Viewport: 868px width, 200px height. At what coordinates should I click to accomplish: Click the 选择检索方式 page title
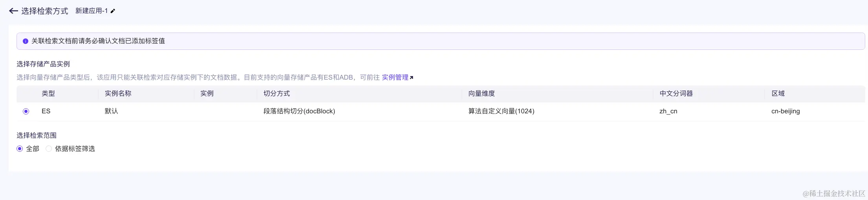pyautogui.click(x=44, y=11)
